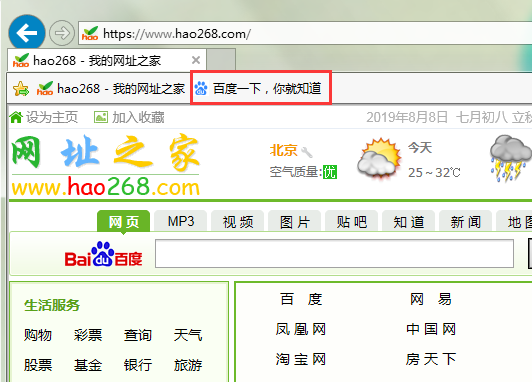Click the wrench icon next to 北京
Viewport: 532px width, 382px height.
[x=307, y=152]
